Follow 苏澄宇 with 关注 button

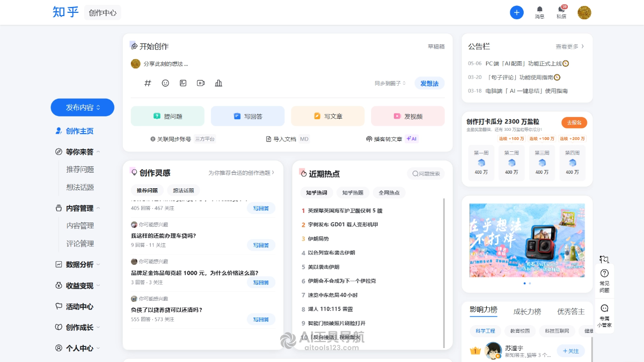click(x=570, y=351)
